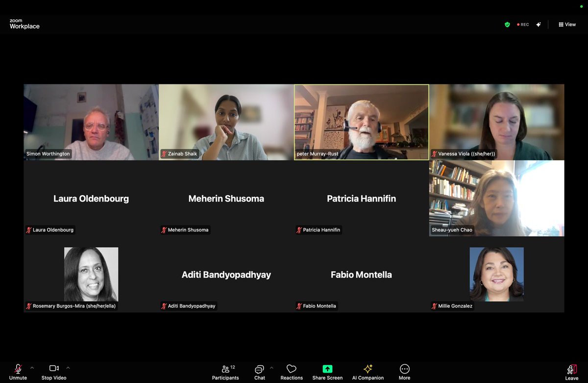Viewport: 588px width, 383px height.
Task: Start Share Screen
Action: click(327, 372)
